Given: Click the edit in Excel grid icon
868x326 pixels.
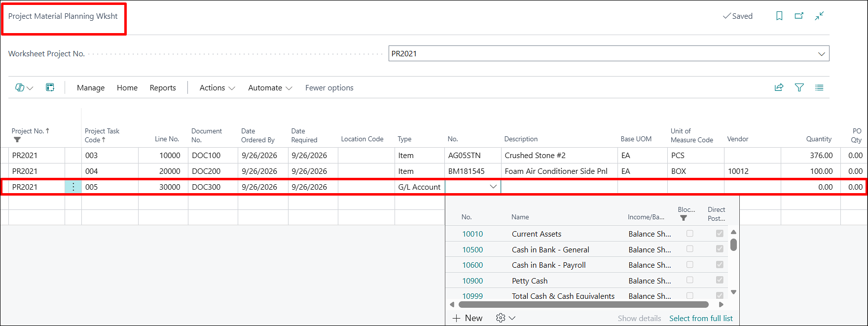Looking at the screenshot, I should click(x=50, y=87).
